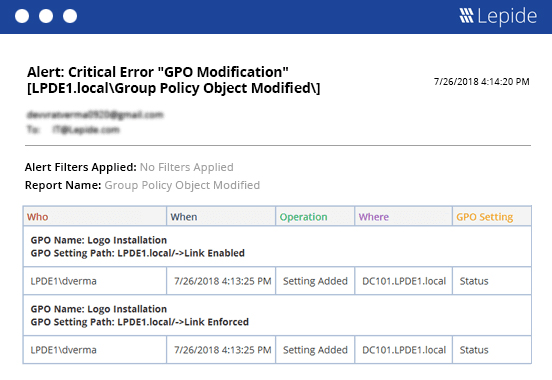Click DC101.LPDE1.local in the Link Enabled entry
This screenshot has height=380, width=552.
pyautogui.click(x=404, y=281)
